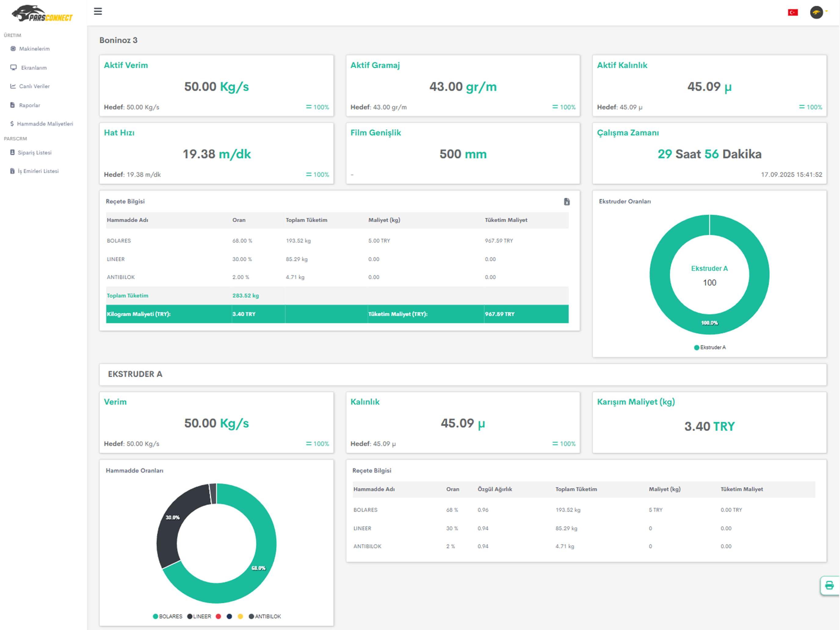This screenshot has height=630, width=840.
Task: Toggle LINEER legend entry
Action: (x=199, y=616)
